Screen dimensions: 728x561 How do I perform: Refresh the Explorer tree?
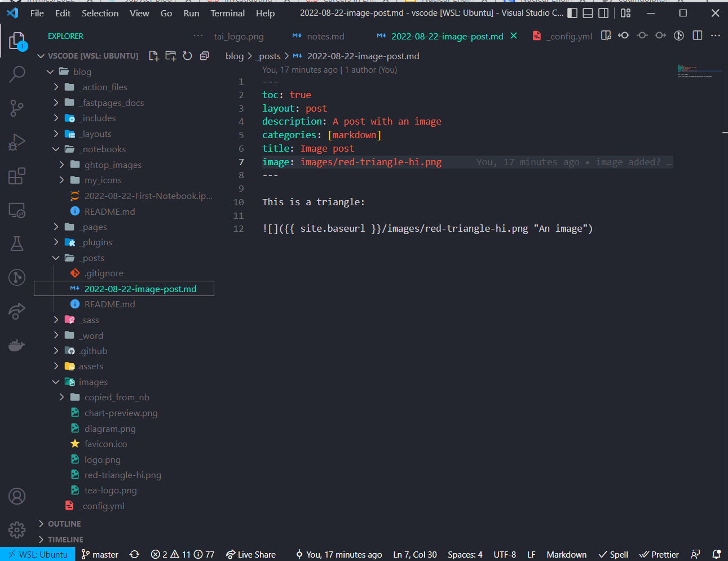[x=187, y=56]
